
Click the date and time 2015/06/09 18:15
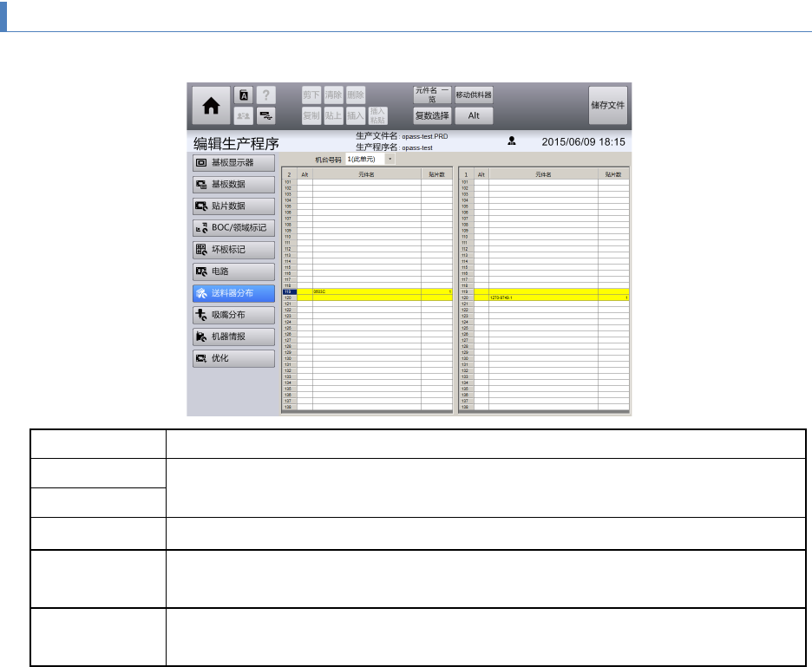(583, 142)
